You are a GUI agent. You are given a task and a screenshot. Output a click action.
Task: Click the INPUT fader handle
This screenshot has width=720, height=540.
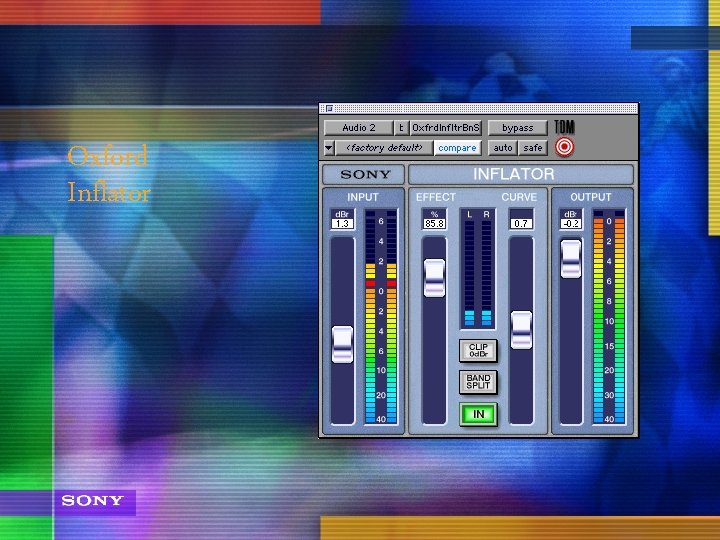tap(343, 344)
